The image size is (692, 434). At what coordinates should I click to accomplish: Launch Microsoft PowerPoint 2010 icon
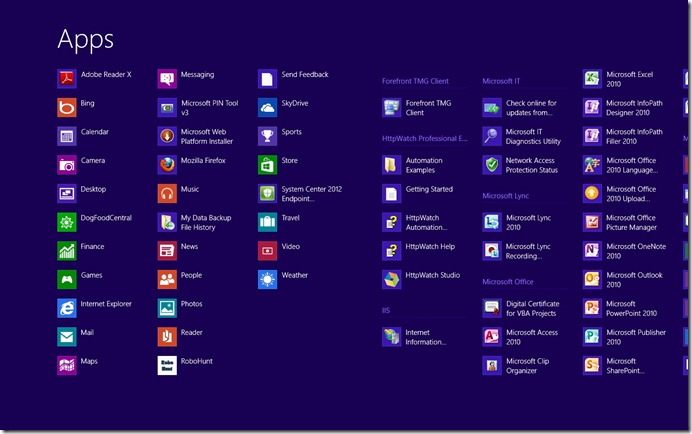(592, 309)
